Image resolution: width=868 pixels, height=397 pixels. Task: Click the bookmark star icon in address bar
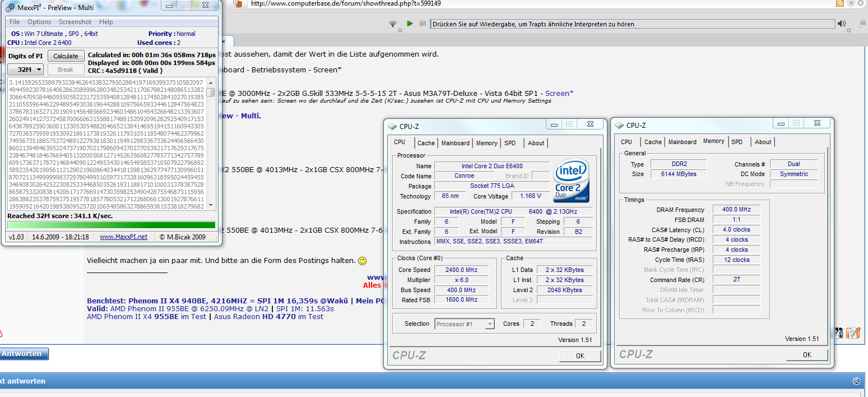852,3
